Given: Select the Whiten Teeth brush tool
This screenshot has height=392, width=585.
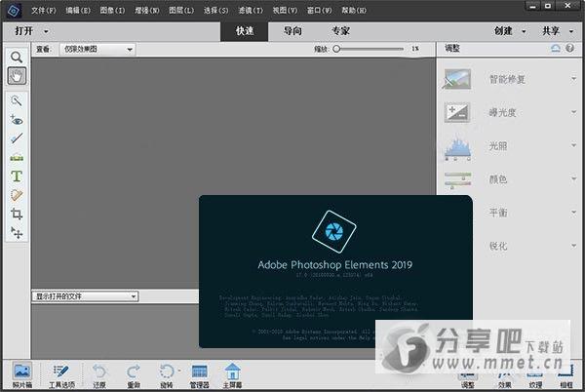Looking at the screenshot, I should click(x=17, y=138).
